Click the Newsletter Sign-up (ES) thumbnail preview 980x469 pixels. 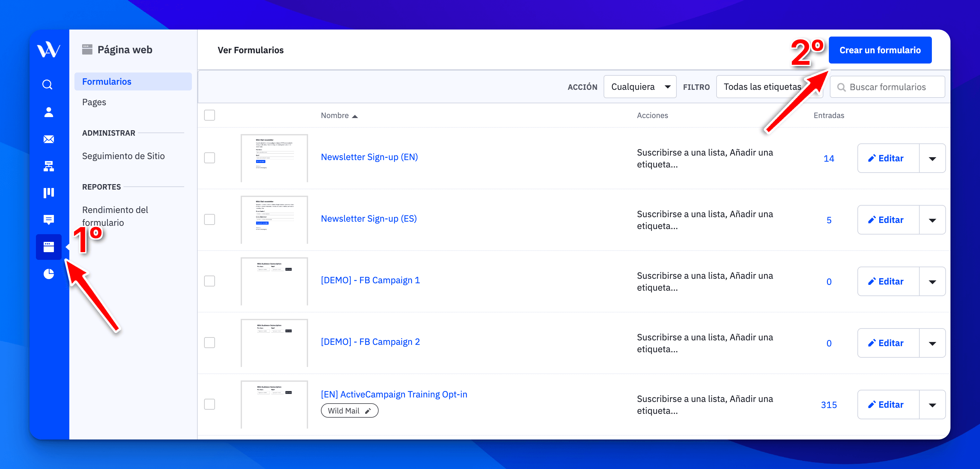coord(274,219)
